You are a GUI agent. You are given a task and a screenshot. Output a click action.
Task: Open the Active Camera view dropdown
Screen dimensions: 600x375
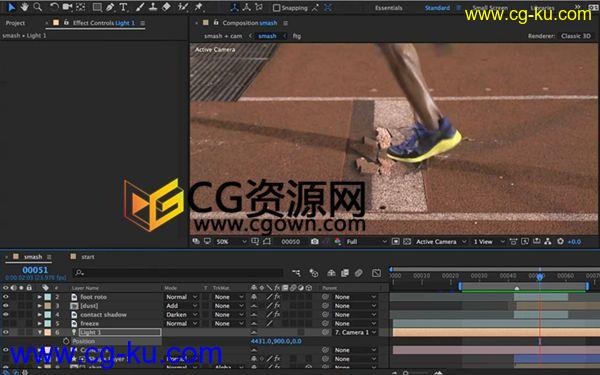[442, 242]
